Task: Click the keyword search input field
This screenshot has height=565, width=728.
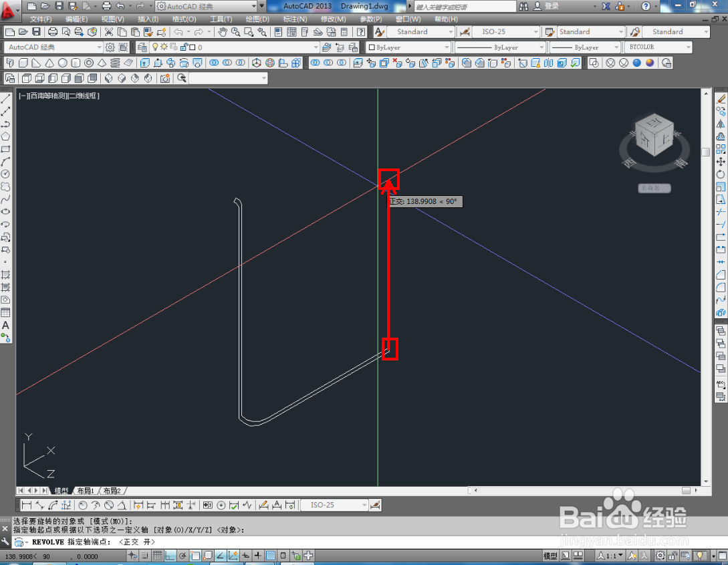Action: coord(465,7)
